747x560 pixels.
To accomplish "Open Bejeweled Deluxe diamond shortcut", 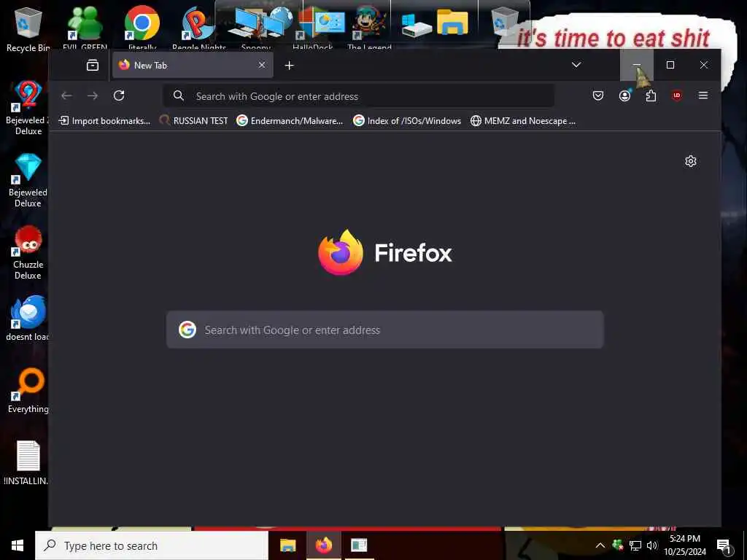I will pyautogui.click(x=28, y=181).
